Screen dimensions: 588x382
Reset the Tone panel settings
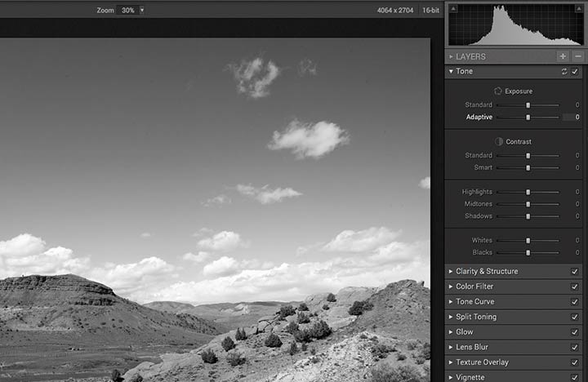click(564, 71)
